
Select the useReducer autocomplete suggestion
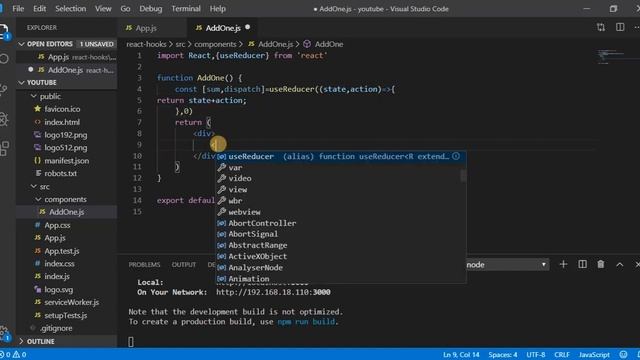coord(341,156)
